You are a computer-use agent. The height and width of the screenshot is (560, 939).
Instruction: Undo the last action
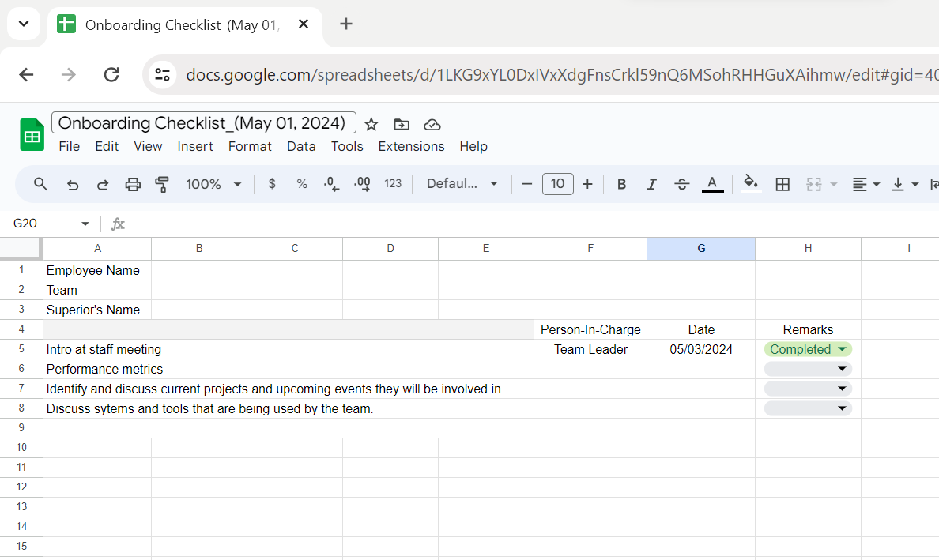coord(73,184)
